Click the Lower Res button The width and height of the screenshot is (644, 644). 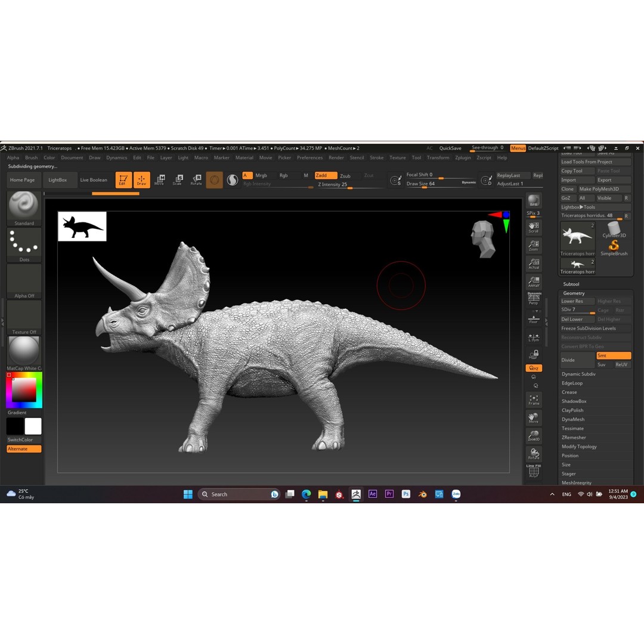(x=577, y=301)
